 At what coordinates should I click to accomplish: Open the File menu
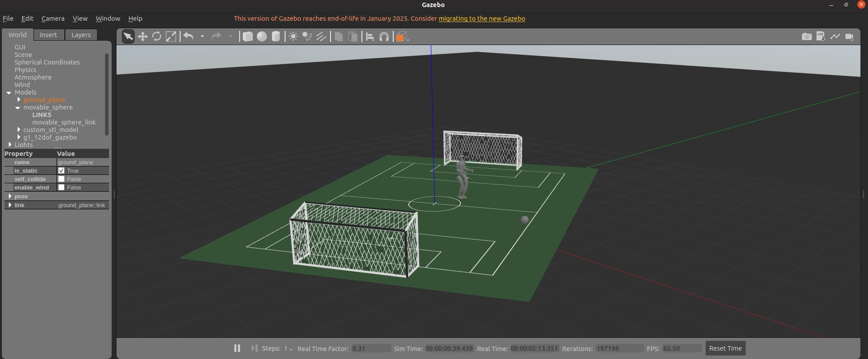coord(8,19)
